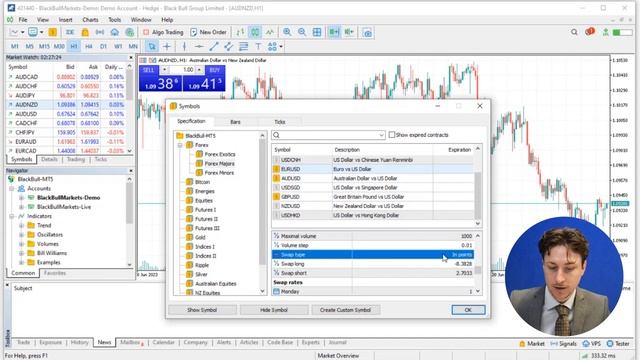The width and height of the screenshot is (640, 360).
Task: Switch to the Ticks tab in Symbols dialog
Action: [280, 122]
